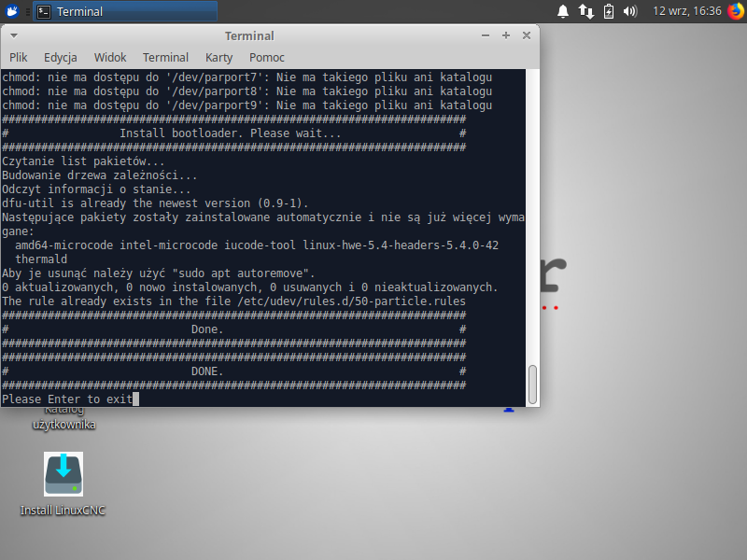Image resolution: width=747 pixels, height=560 pixels.
Task: Click the Katalog użytkownika desktop label
Action: click(x=63, y=418)
